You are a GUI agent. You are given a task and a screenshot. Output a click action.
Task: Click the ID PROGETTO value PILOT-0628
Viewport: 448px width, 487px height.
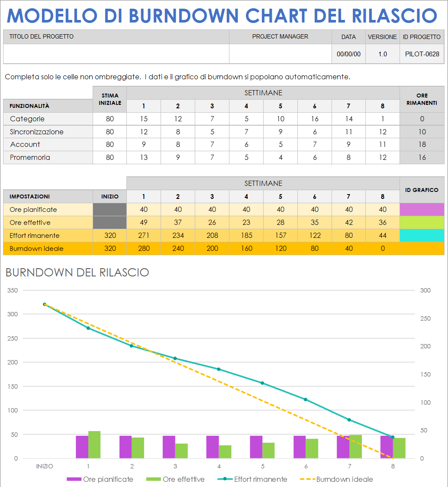point(422,54)
